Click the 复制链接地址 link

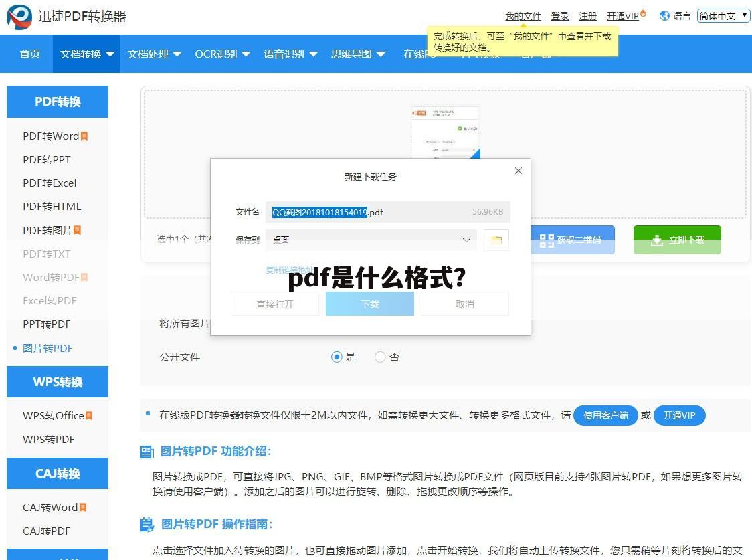(289, 270)
